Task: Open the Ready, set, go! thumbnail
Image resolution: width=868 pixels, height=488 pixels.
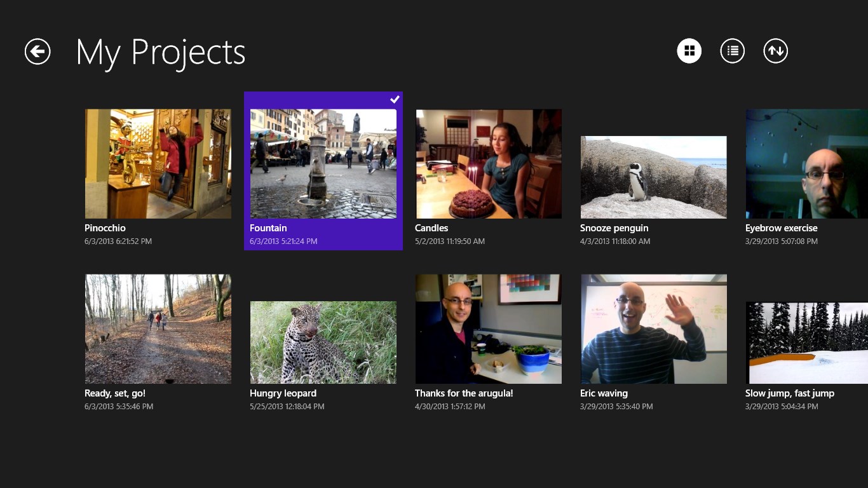Action: (158, 329)
